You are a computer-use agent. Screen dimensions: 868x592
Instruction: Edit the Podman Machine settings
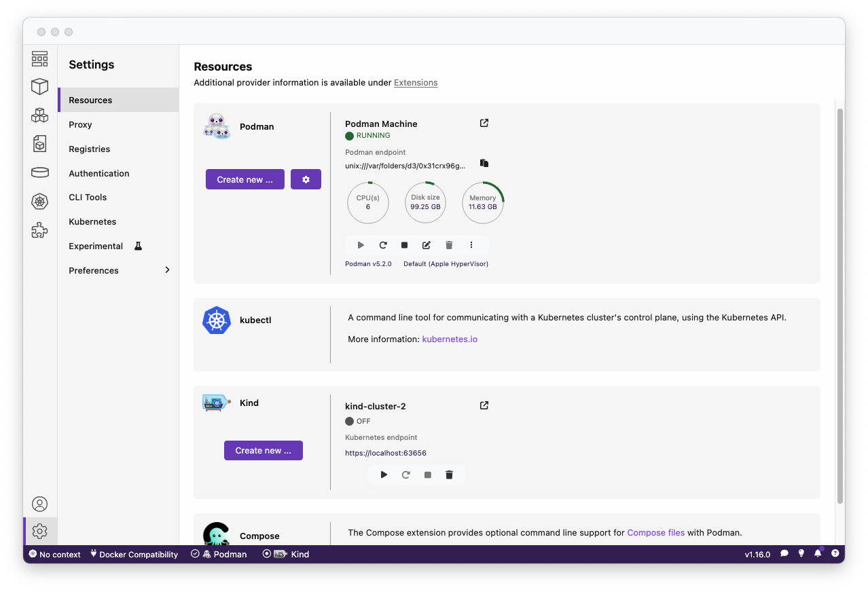pyautogui.click(x=427, y=245)
